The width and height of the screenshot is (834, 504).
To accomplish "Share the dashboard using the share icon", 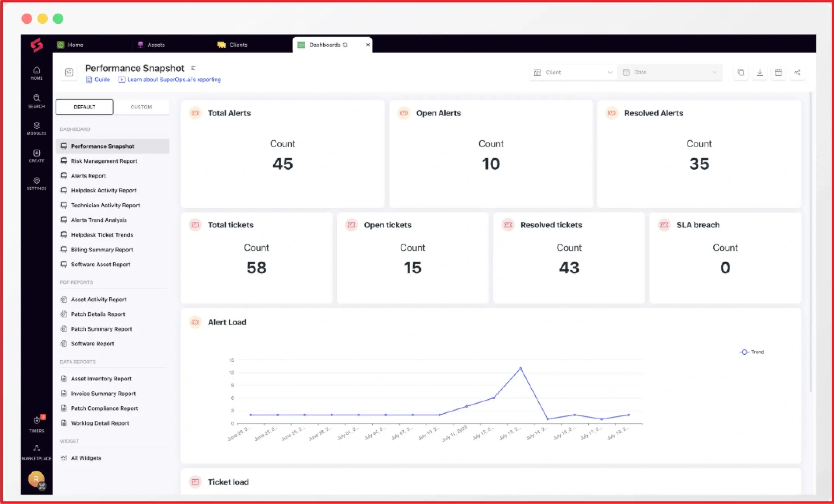I will [797, 72].
